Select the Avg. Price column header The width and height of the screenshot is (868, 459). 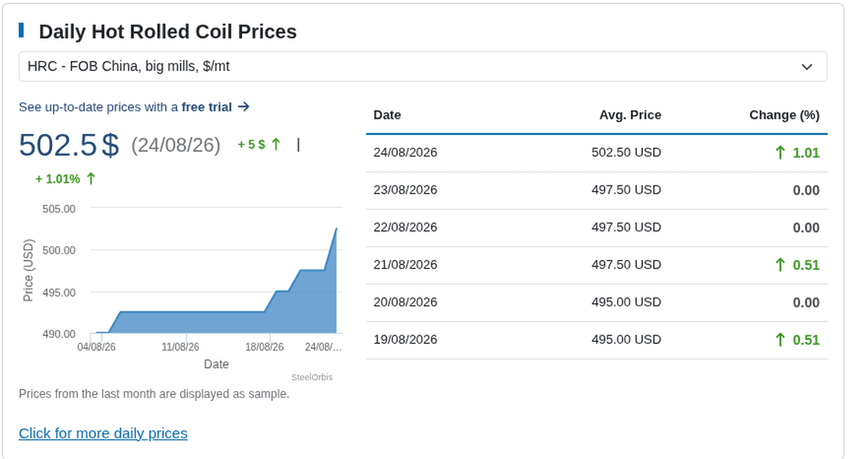pyautogui.click(x=630, y=115)
